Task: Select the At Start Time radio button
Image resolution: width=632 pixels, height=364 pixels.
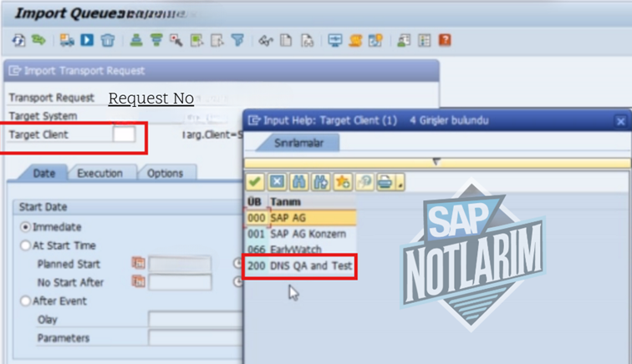Action: (25, 245)
